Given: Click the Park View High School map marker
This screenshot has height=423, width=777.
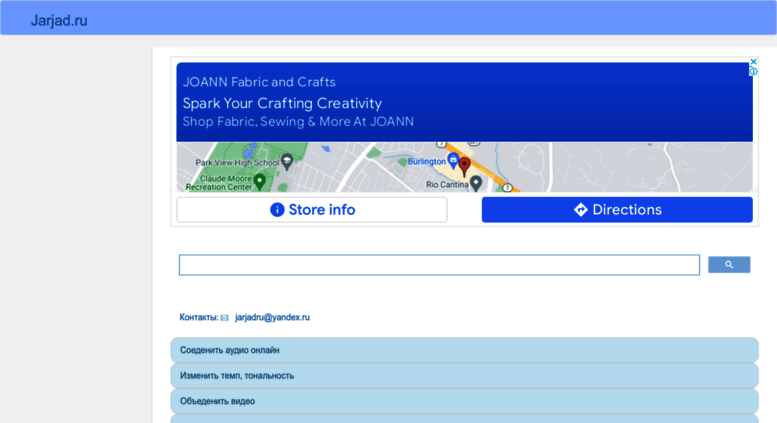Looking at the screenshot, I should point(286,161).
